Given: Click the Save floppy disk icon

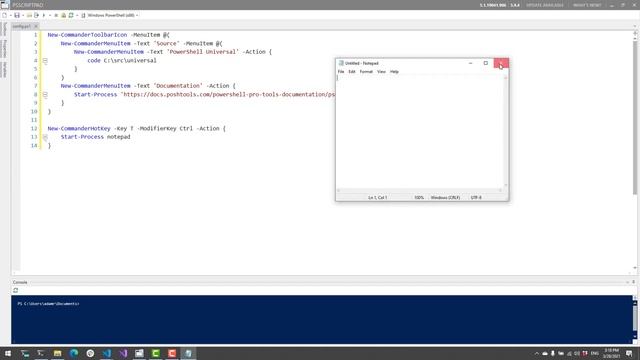Looking at the screenshot, I should click(x=17, y=15).
